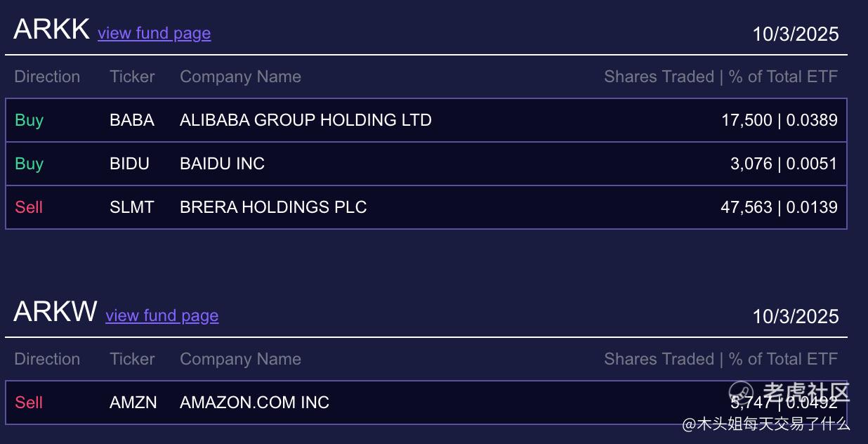Select the SLMT ticker cell
This screenshot has height=444, width=868.
(131, 207)
